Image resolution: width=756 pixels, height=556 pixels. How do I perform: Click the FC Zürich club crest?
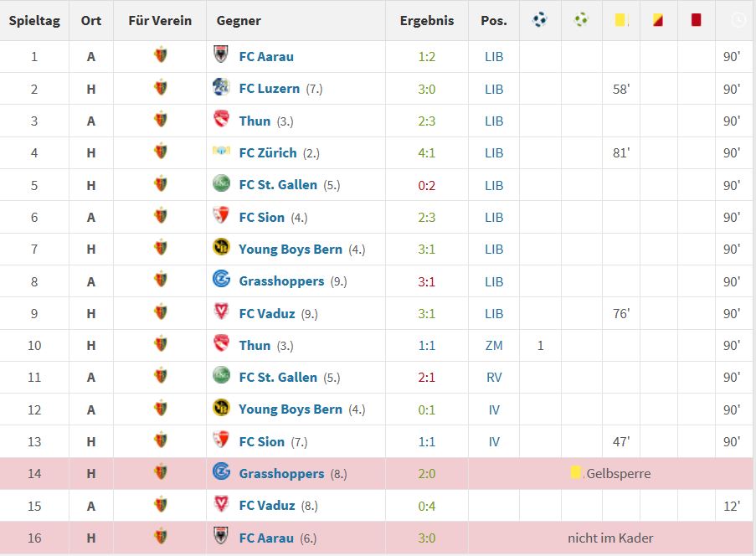tap(221, 152)
